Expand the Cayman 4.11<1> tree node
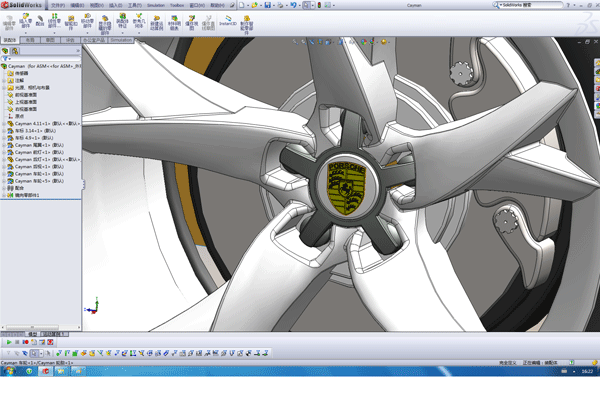 [4, 124]
